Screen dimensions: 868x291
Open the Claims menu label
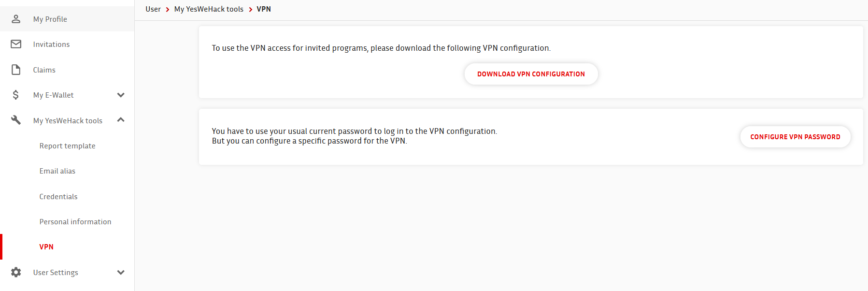(44, 70)
